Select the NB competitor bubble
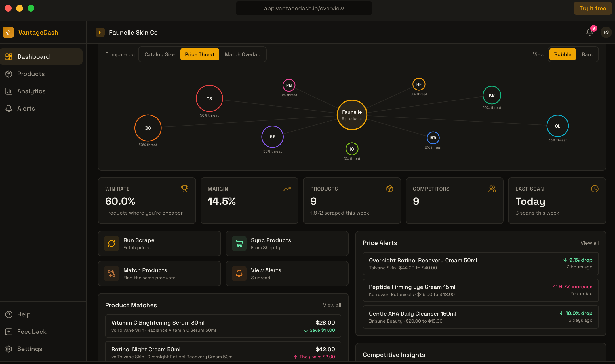 pyautogui.click(x=433, y=138)
